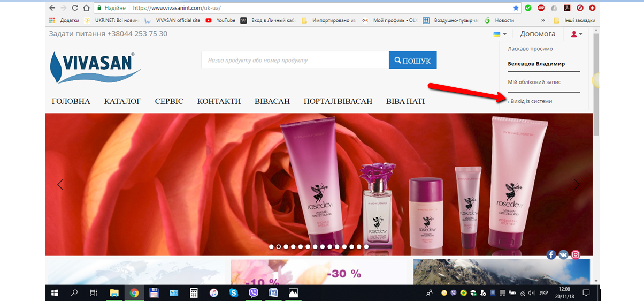Open Word from taskbar
Image resolution: width=644 pixels, height=301 pixels.
coord(273,292)
